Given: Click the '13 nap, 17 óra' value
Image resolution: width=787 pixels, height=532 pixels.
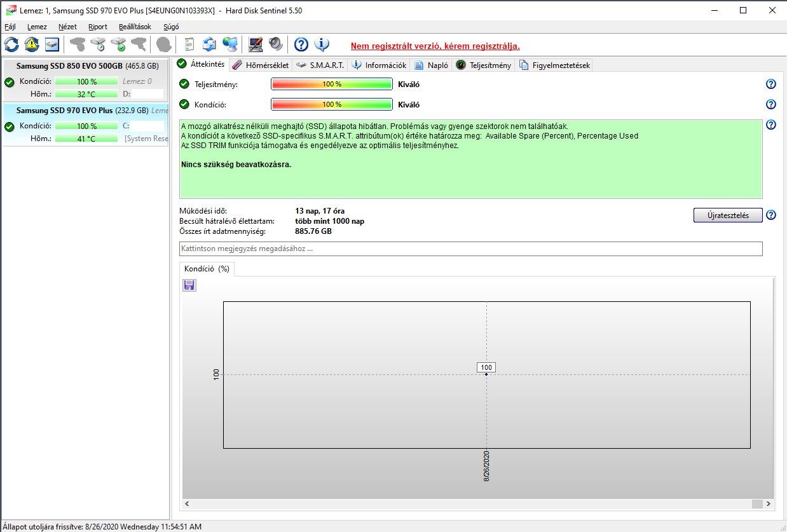Looking at the screenshot, I should pyautogui.click(x=320, y=210).
